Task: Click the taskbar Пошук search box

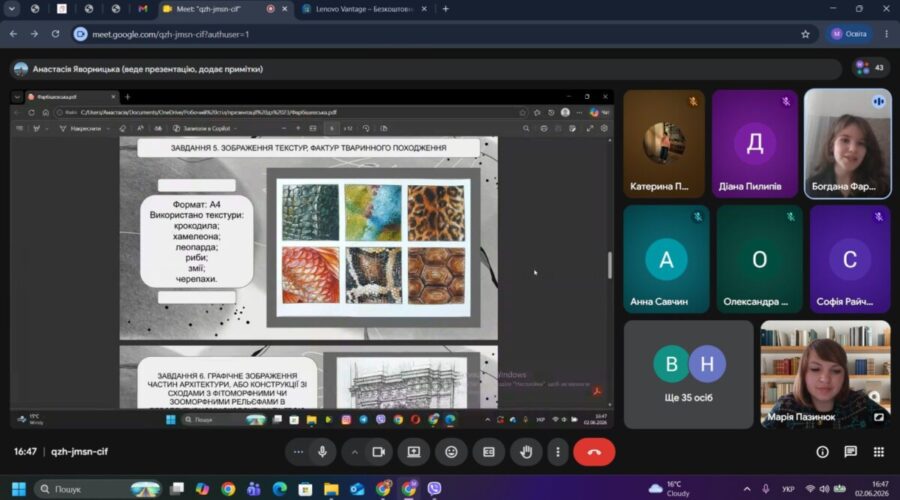Action: coord(98,489)
